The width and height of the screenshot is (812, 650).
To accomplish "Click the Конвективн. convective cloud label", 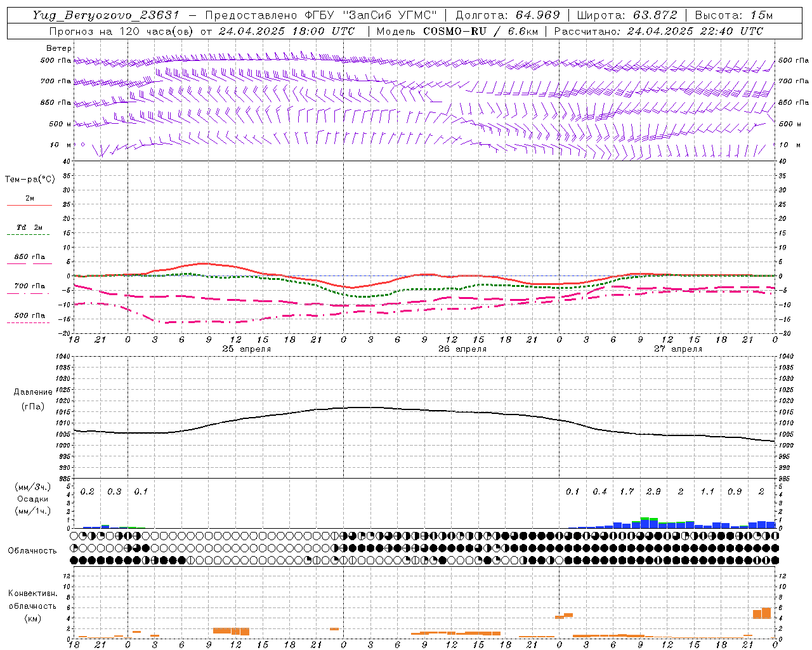I will pyautogui.click(x=33, y=594).
